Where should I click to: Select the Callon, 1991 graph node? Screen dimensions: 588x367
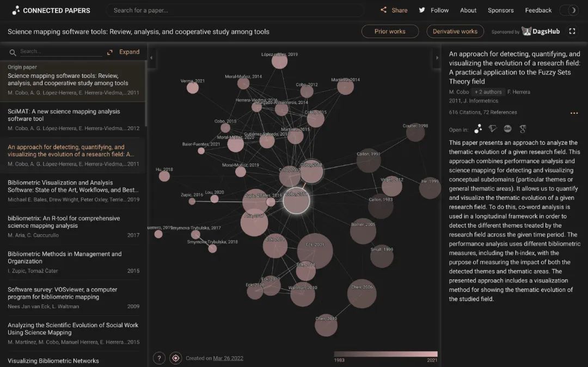point(369,161)
